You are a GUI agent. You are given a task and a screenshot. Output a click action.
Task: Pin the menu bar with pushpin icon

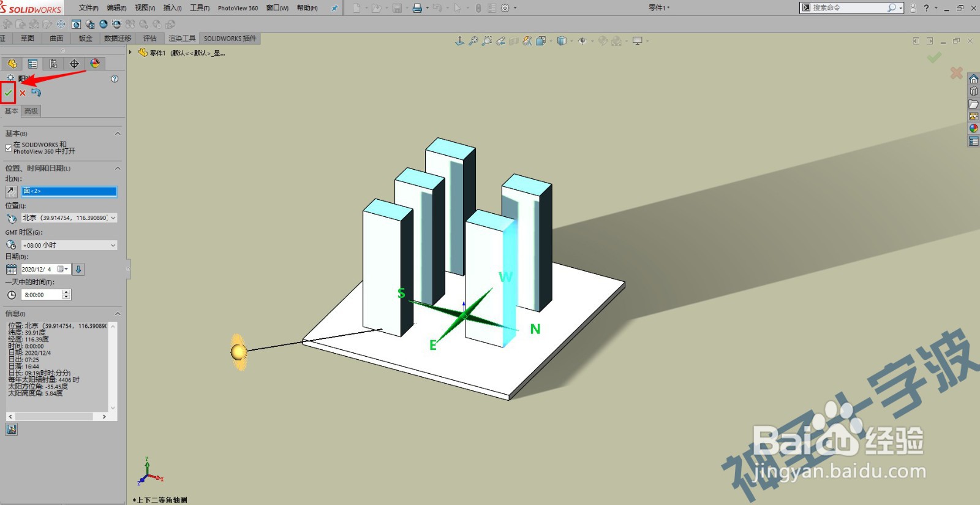click(x=334, y=8)
